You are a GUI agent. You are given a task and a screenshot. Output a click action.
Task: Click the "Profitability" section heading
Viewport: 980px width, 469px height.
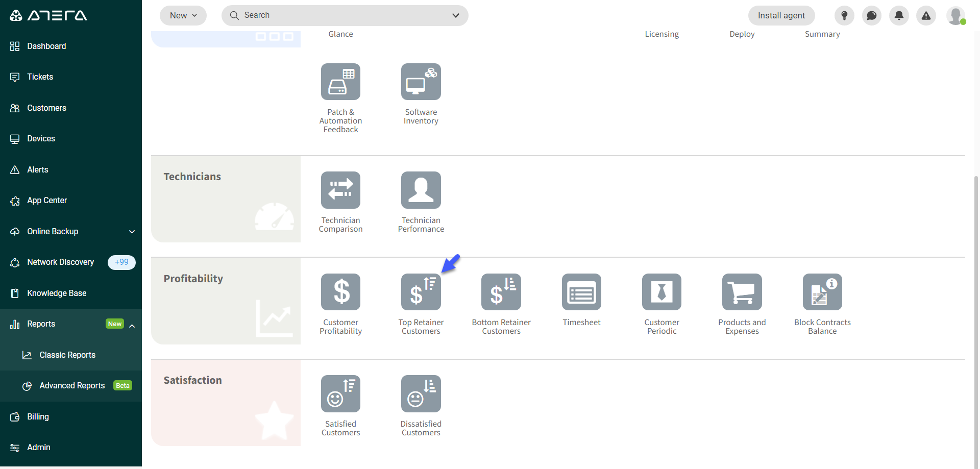coord(193,279)
